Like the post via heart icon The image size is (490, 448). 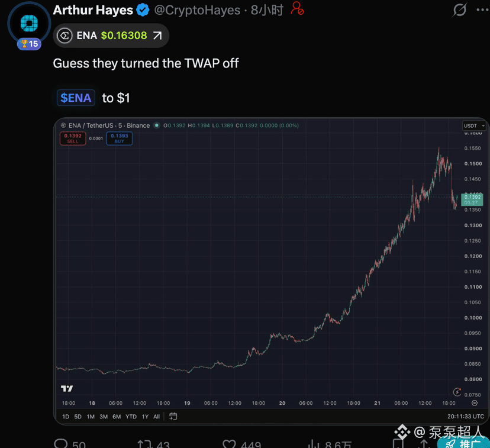pos(229,444)
